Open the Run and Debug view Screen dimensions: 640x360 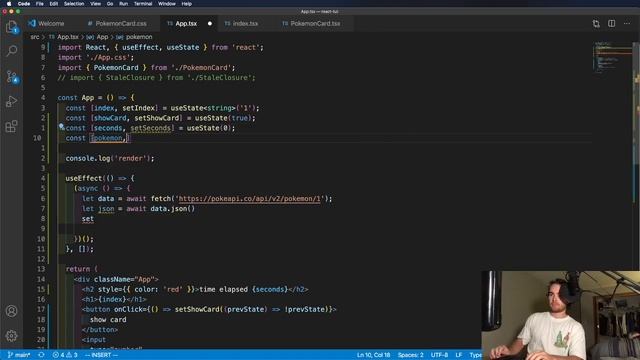[x=11, y=101]
